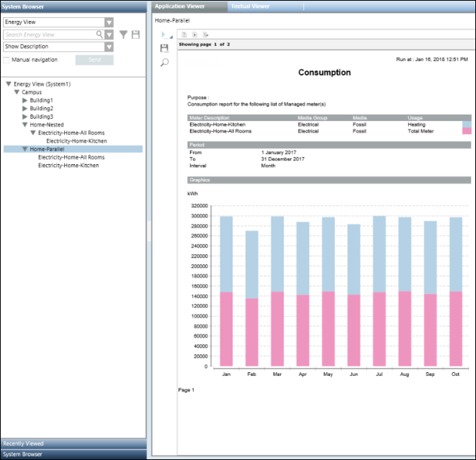The height and width of the screenshot is (460, 476).
Task: Click the first document icon in report toolbar
Action: (x=184, y=35)
